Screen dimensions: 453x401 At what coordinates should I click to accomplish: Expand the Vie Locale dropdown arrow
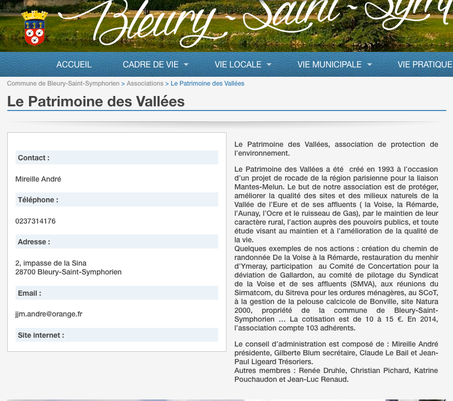point(269,64)
